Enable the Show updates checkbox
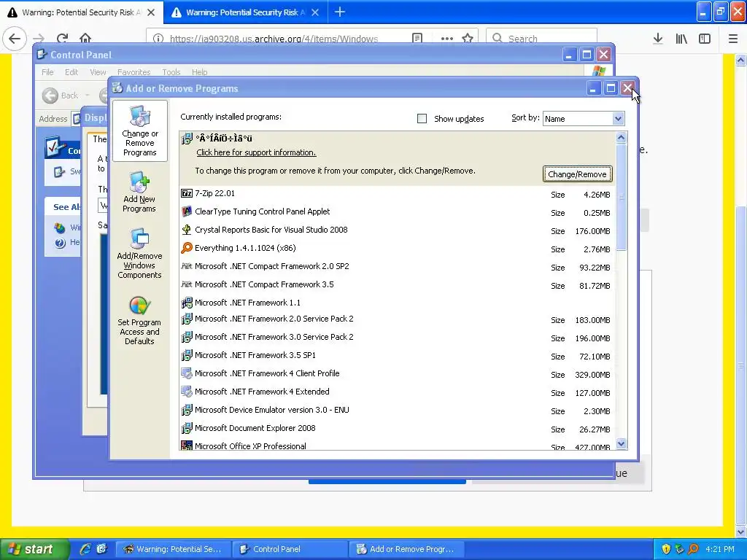 (422, 119)
